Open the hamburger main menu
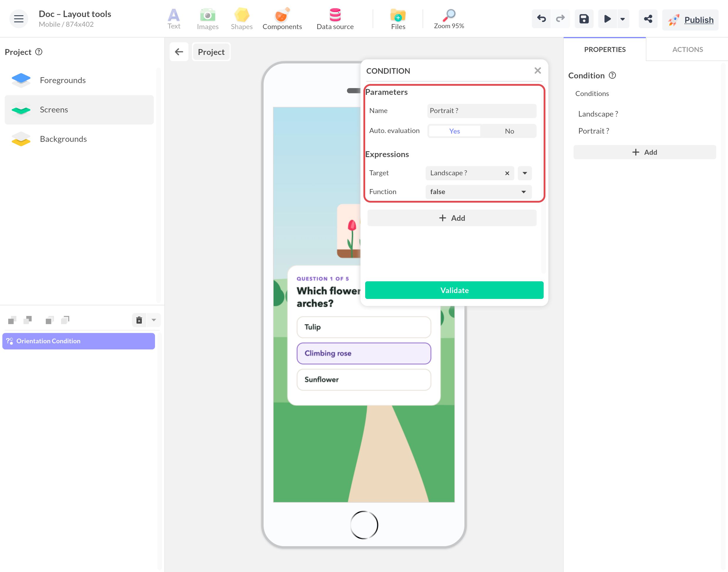The height and width of the screenshot is (572, 728). pos(19,19)
